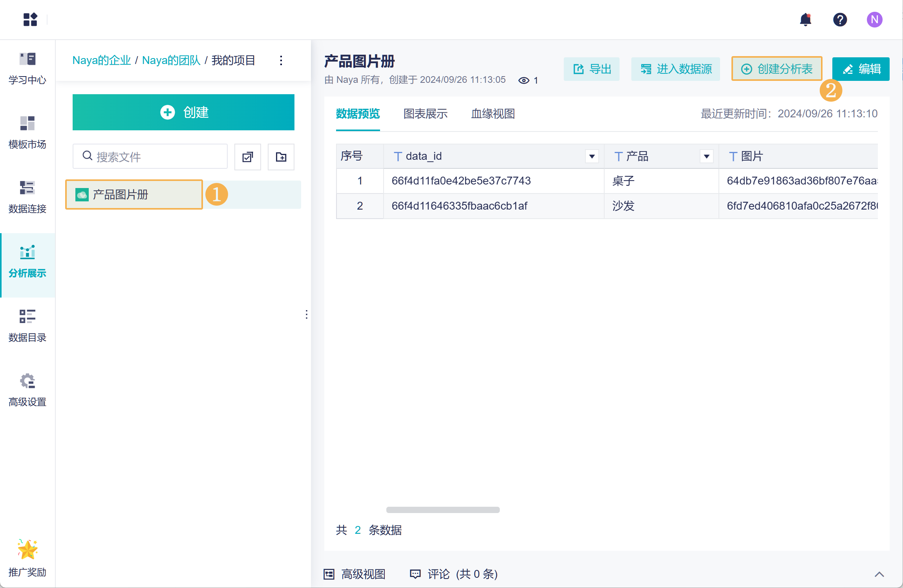903x588 pixels.
Task: Click Naya的团队 breadcrumb link
Action: (171, 60)
